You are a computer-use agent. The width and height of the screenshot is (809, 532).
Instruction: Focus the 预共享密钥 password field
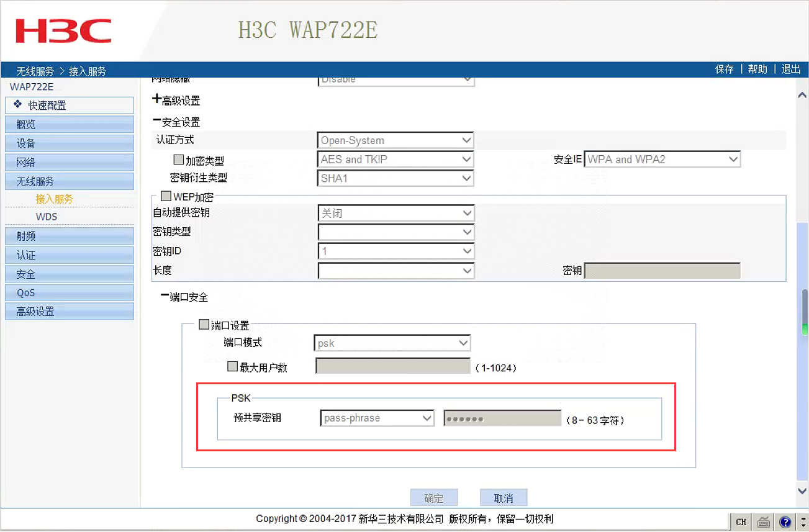(x=502, y=418)
